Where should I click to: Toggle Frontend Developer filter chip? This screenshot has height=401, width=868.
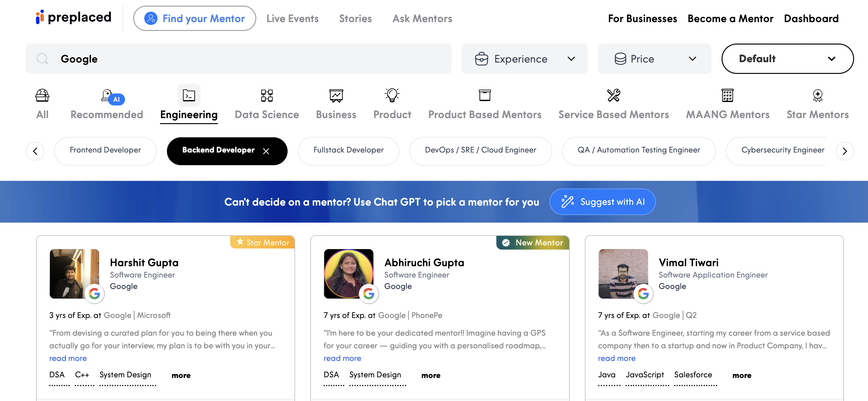coord(105,151)
